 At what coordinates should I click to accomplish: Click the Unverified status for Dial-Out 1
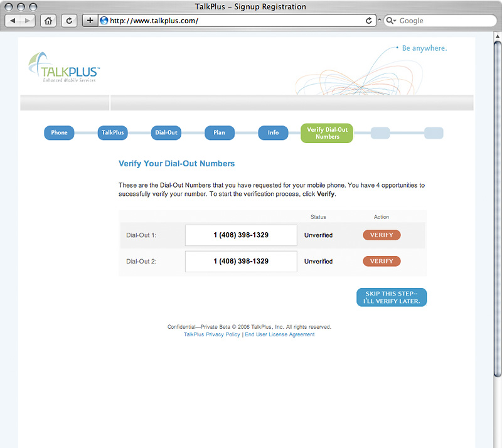click(319, 235)
